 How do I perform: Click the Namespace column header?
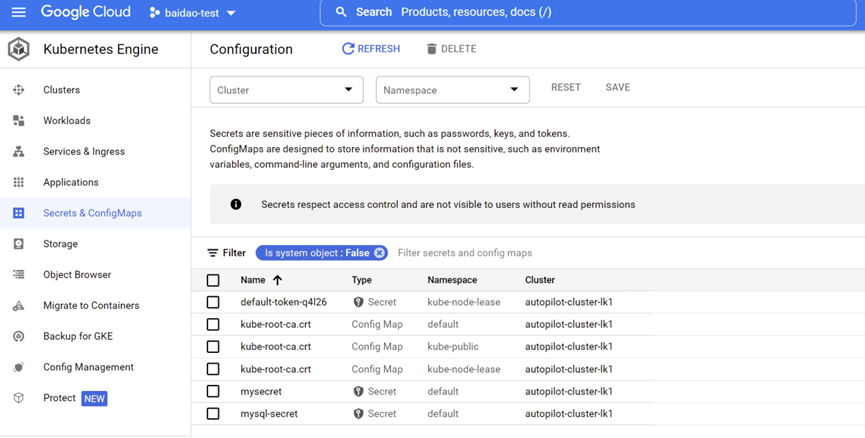coord(452,280)
